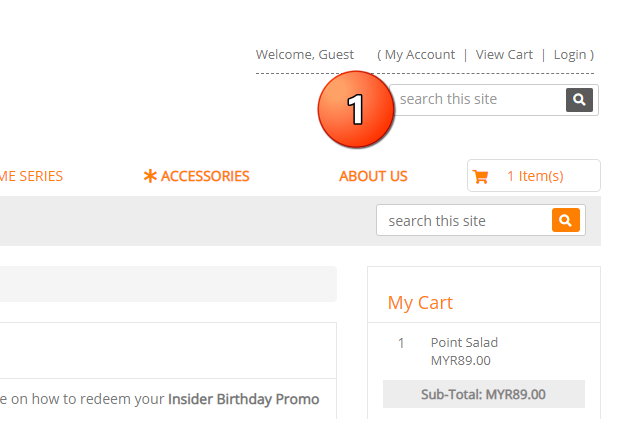This screenshot has width=619, height=429.
Task: Open the partially visible ME SERIES menu
Action: [x=31, y=176]
